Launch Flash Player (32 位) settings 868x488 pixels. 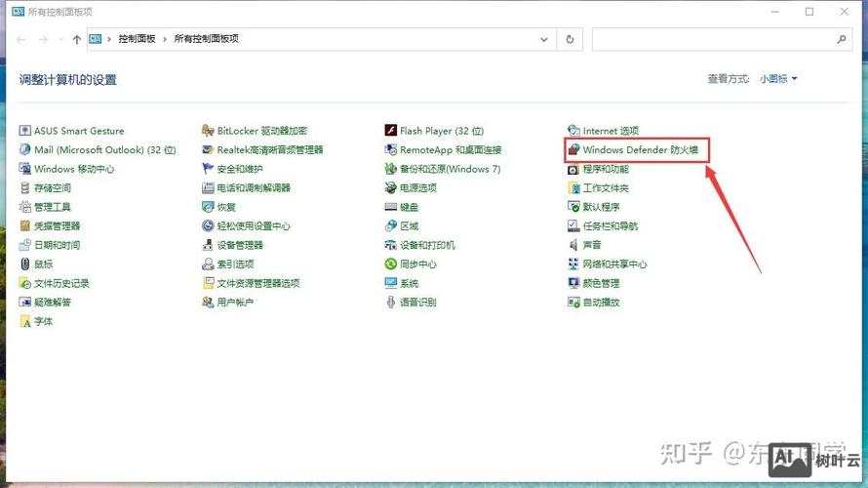click(x=441, y=131)
